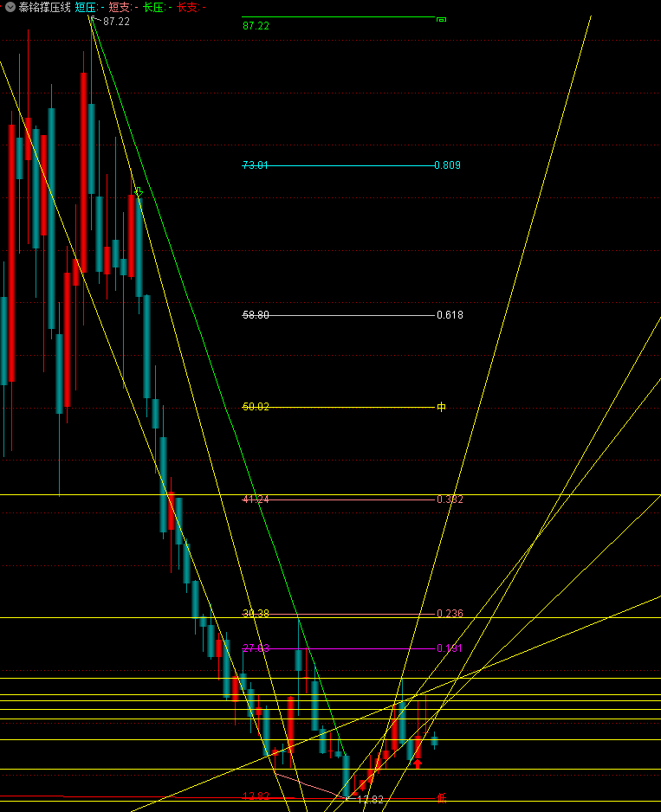Click the 30.38 level price
The height and width of the screenshot is (812, 661).
256,614
